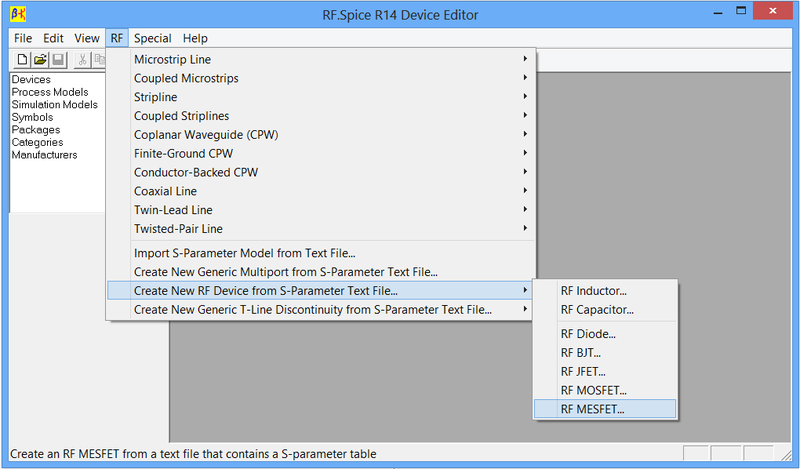This screenshot has width=800, height=469.
Task: Open the Special menu
Action: (153, 38)
